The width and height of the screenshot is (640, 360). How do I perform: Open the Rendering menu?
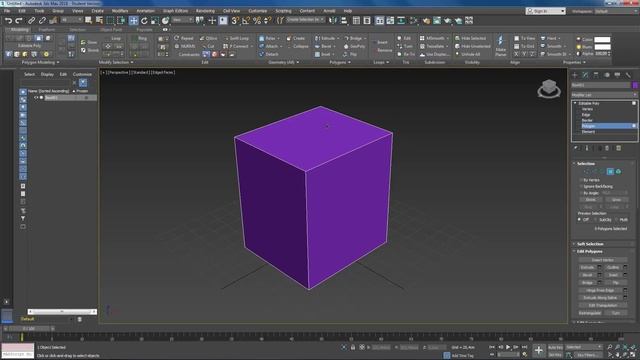(205, 11)
